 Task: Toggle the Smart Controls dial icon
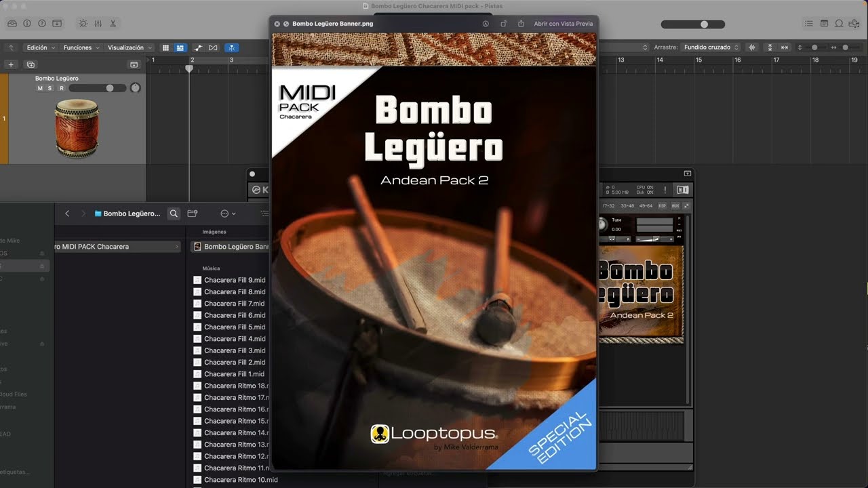(x=83, y=23)
